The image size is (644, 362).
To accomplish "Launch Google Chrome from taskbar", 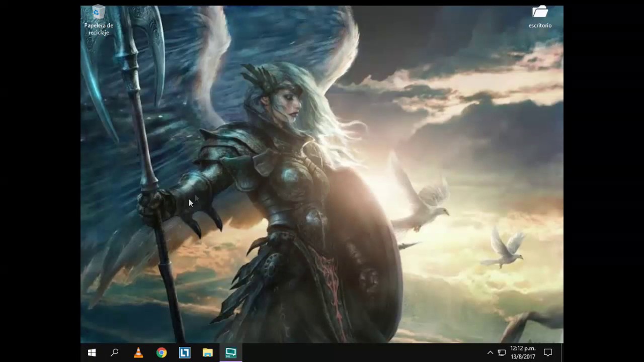I will pos(162,353).
